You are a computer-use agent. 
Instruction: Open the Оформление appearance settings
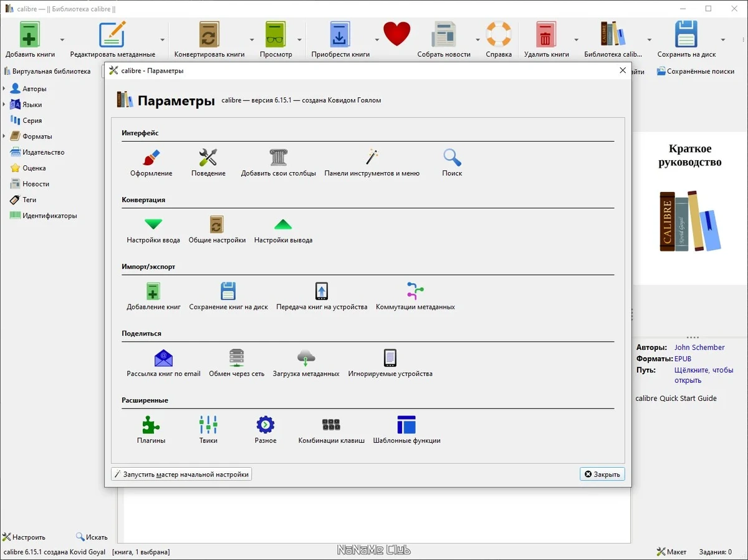click(151, 162)
